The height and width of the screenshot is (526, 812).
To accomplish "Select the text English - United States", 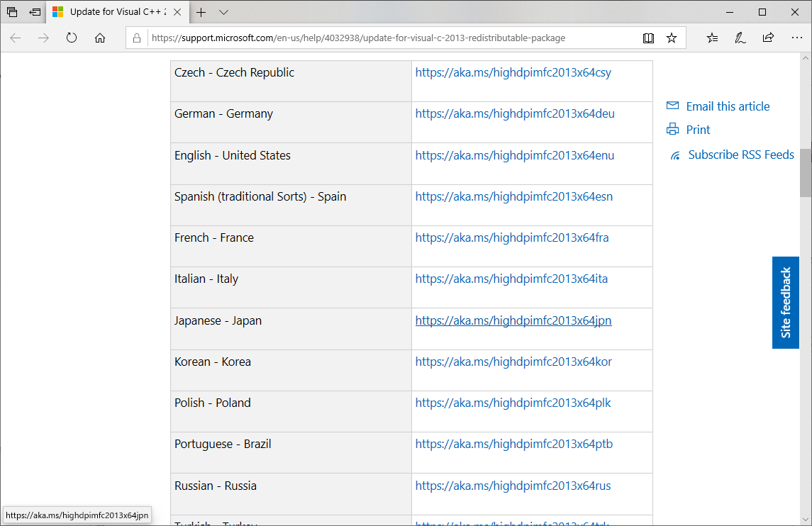I will pyautogui.click(x=233, y=155).
